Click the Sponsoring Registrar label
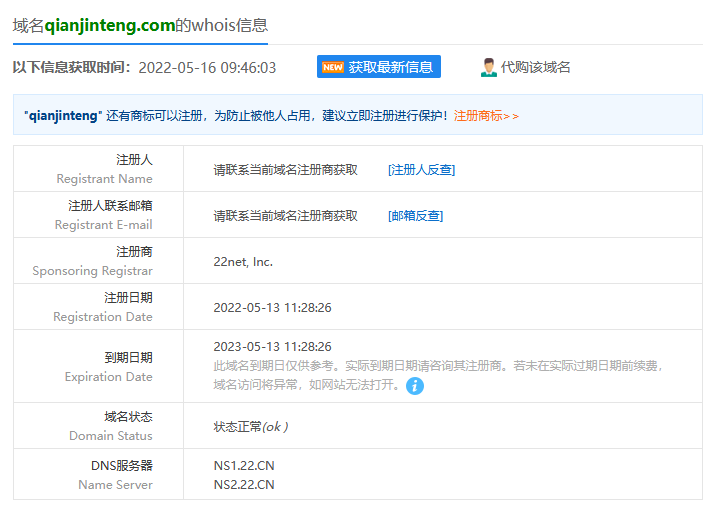The width and height of the screenshot is (714, 505). [92, 271]
